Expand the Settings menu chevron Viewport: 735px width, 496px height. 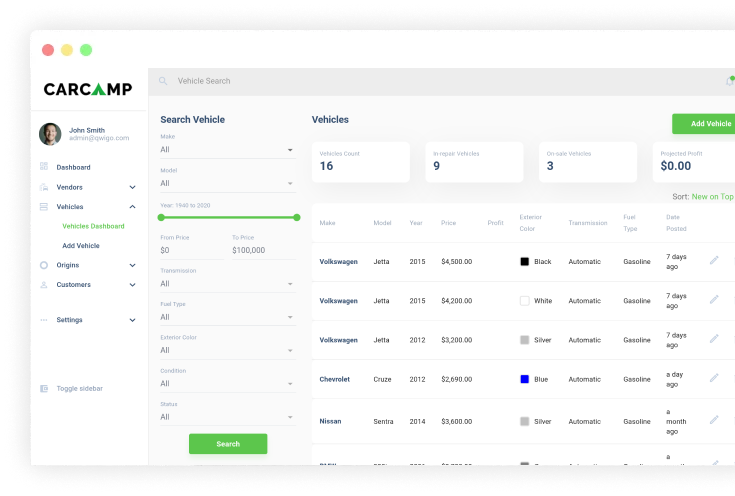tap(133, 320)
